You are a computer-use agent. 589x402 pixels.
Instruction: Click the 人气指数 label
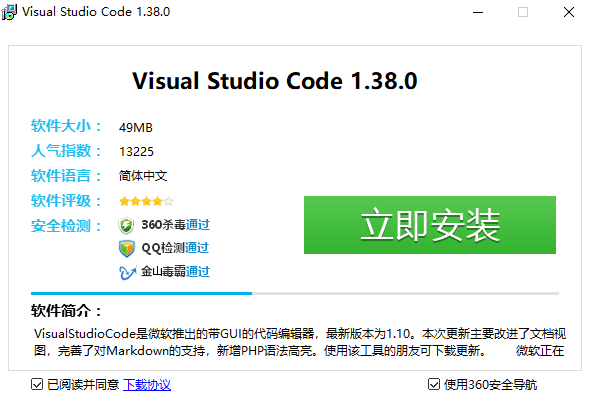point(66,151)
